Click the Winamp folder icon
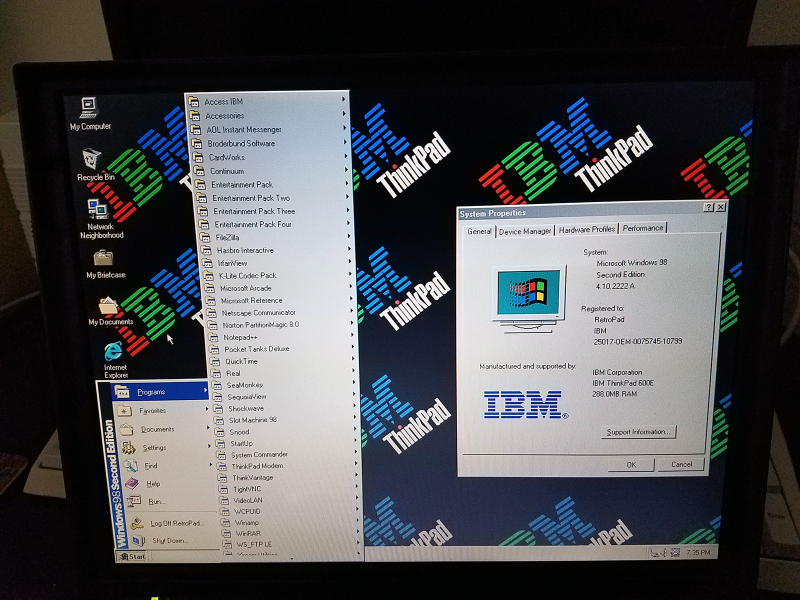The height and width of the screenshot is (600, 800). coord(226,522)
